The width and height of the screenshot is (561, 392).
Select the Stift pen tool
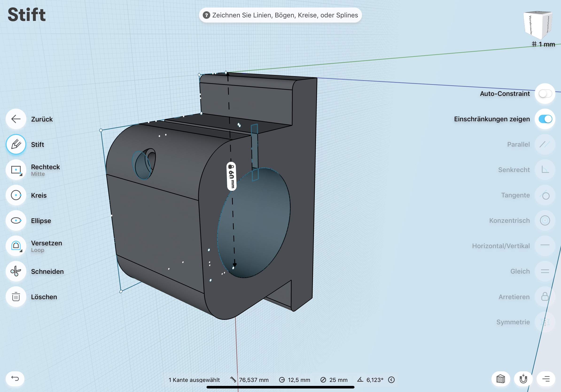click(x=16, y=145)
